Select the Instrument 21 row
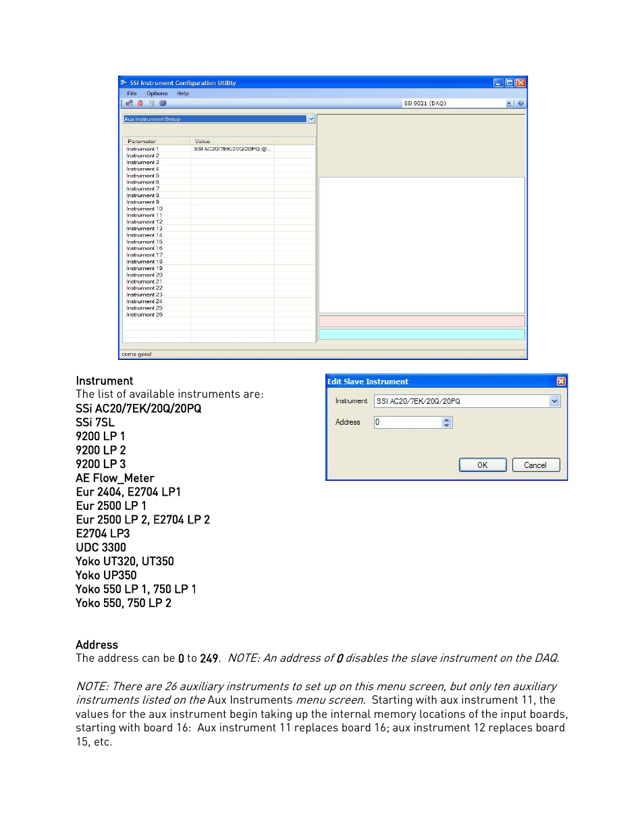 (x=219, y=281)
